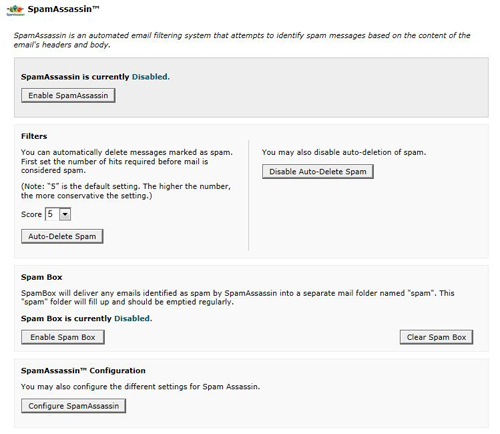The image size is (500, 434).
Task: Enable the Spam Box
Action: [63, 337]
